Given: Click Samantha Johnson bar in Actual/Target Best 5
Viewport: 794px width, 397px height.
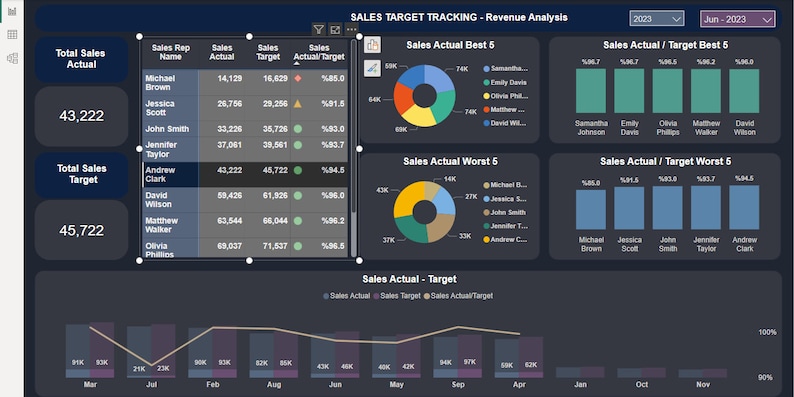Looking at the screenshot, I should [x=591, y=91].
